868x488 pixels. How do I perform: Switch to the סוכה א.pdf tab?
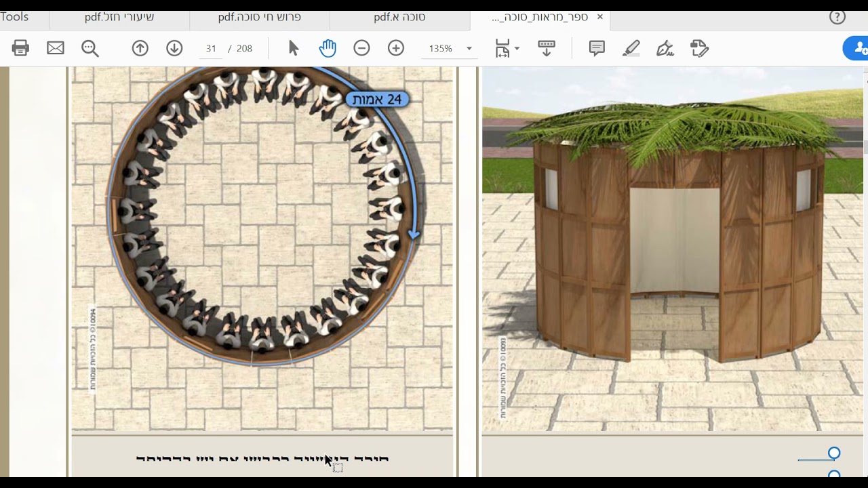click(x=399, y=17)
